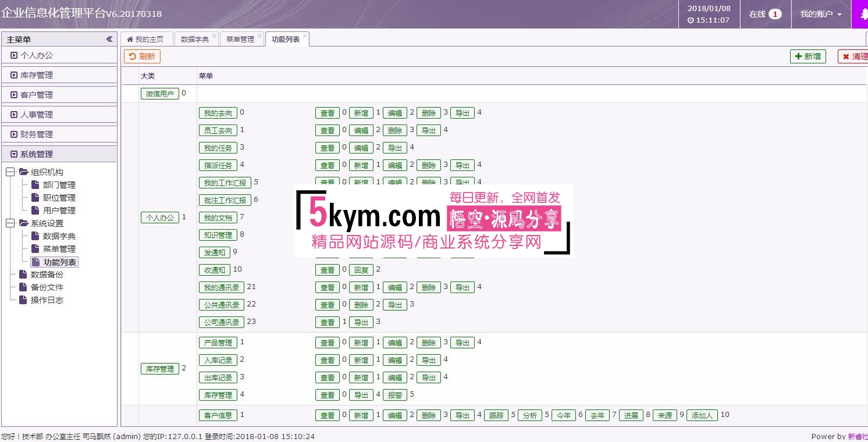Click the green 新增 add button

tap(808, 56)
